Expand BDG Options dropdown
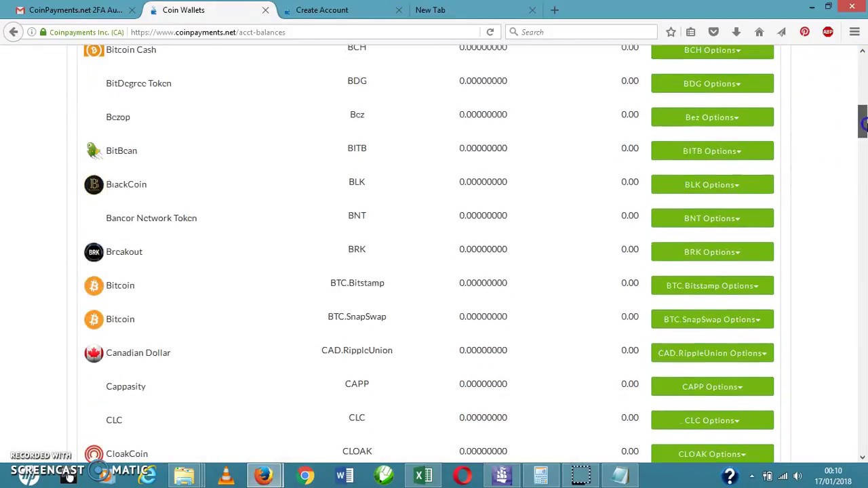This screenshot has width=868, height=488. (x=712, y=83)
